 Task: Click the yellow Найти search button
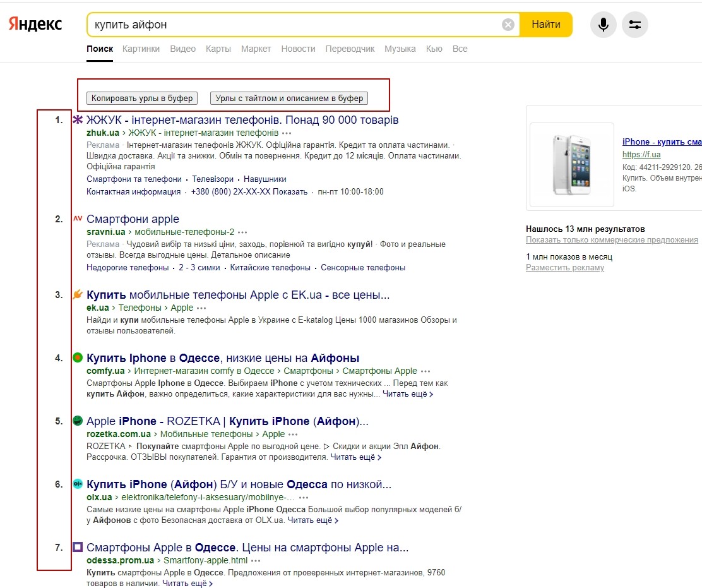[545, 25]
